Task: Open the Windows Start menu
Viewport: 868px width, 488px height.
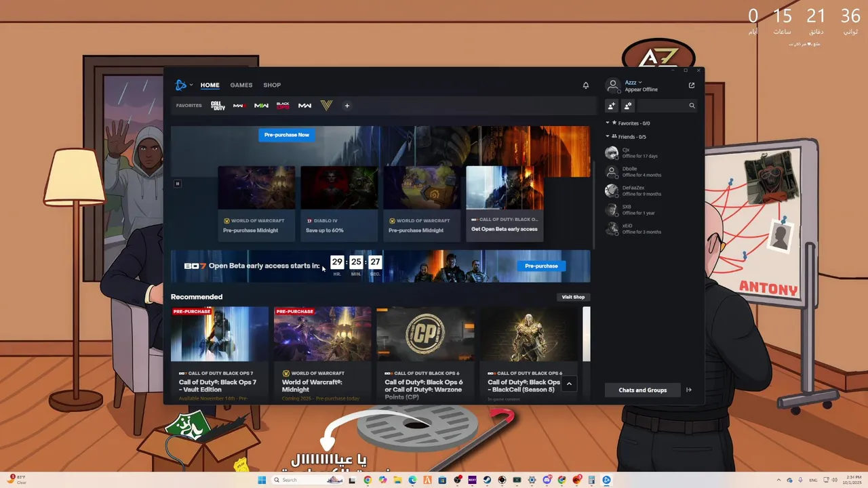Action: (262, 480)
